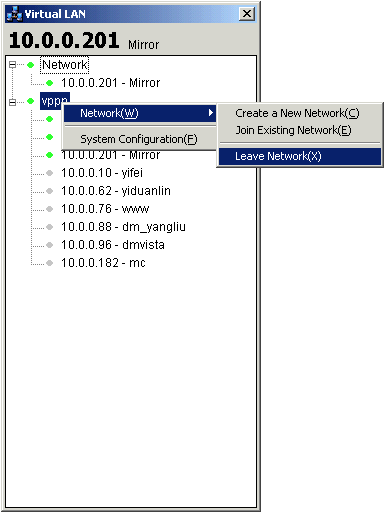Viewport: 386px width, 513px height.
Task: Click the gray offline dot beside yiduanlin
Action: 50,191
